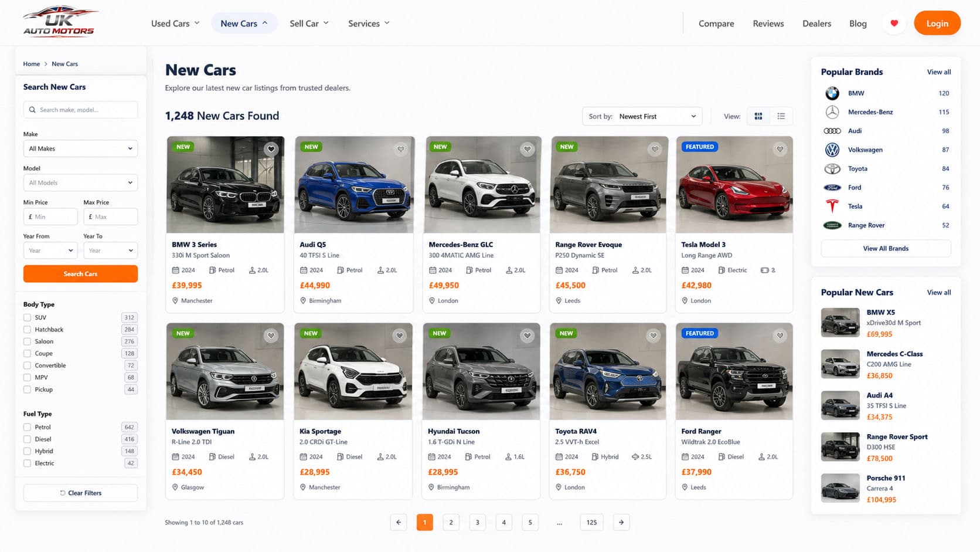Enable the Electric fuel type filter

pos(27,463)
